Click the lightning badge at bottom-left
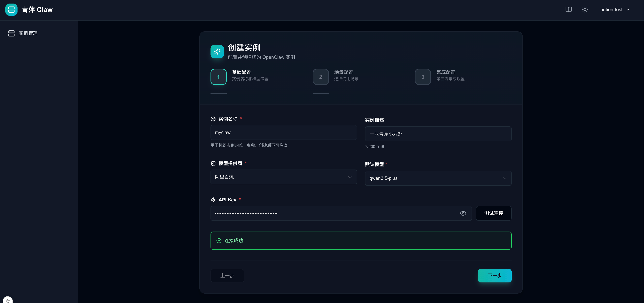The height and width of the screenshot is (303, 644). (x=8, y=300)
